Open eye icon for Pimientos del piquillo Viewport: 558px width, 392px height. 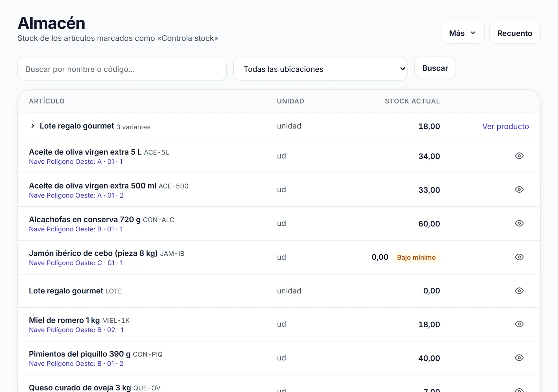519,358
